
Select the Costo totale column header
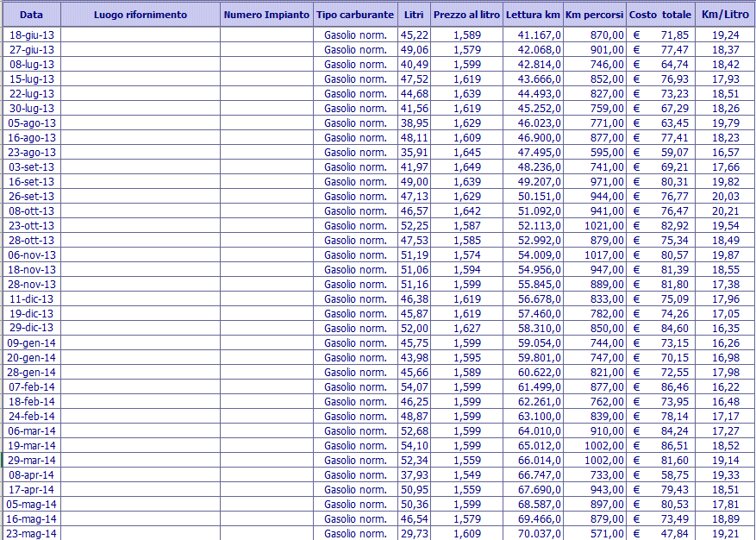click(x=659, y=15)
